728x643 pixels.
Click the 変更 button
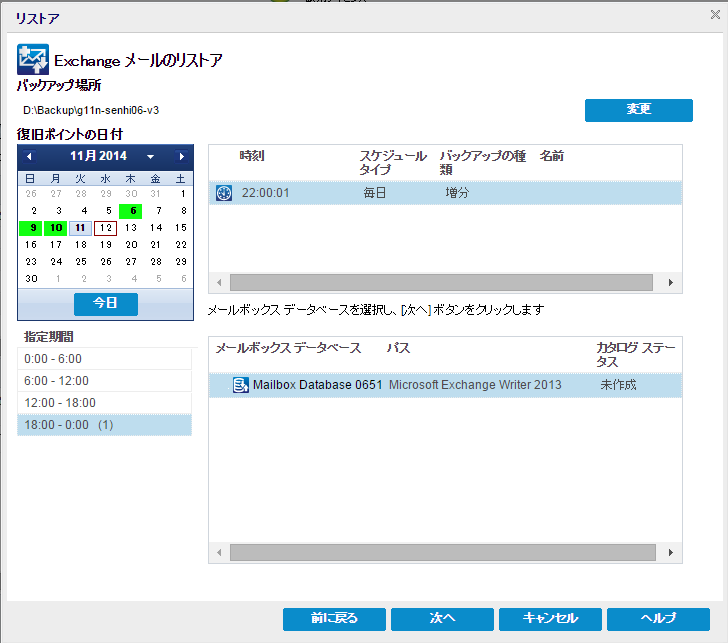[x=638, y=110]
